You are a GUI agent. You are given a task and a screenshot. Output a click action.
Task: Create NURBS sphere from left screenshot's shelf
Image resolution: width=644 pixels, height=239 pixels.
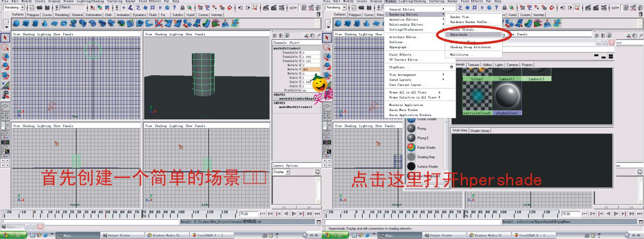pyautogui.click(x=16, y=23)
